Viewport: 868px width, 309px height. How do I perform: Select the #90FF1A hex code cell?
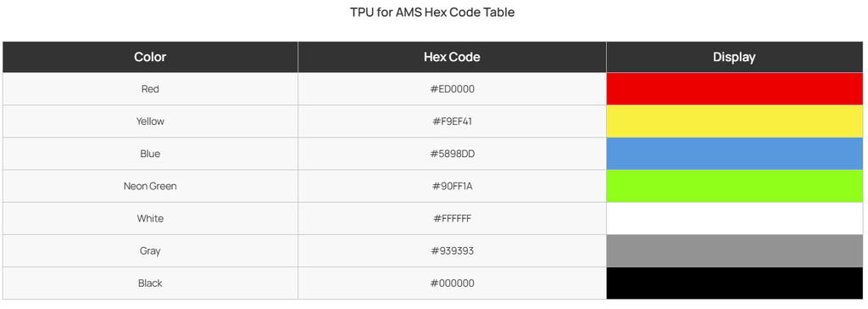[453, 186]
